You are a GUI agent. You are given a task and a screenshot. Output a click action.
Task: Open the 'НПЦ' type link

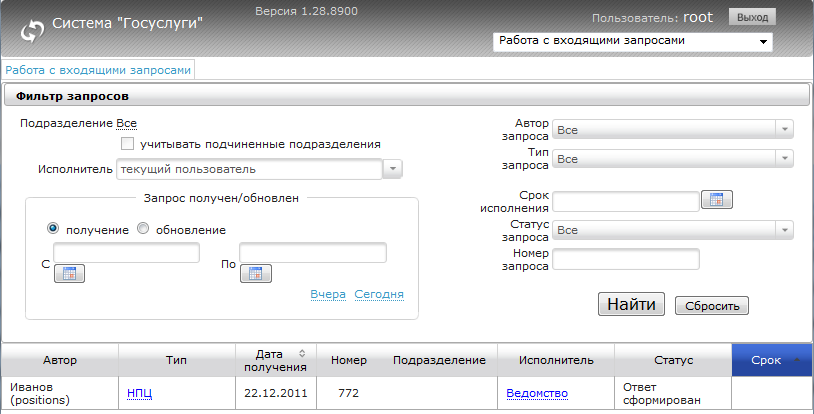click(x=140, y=393)
